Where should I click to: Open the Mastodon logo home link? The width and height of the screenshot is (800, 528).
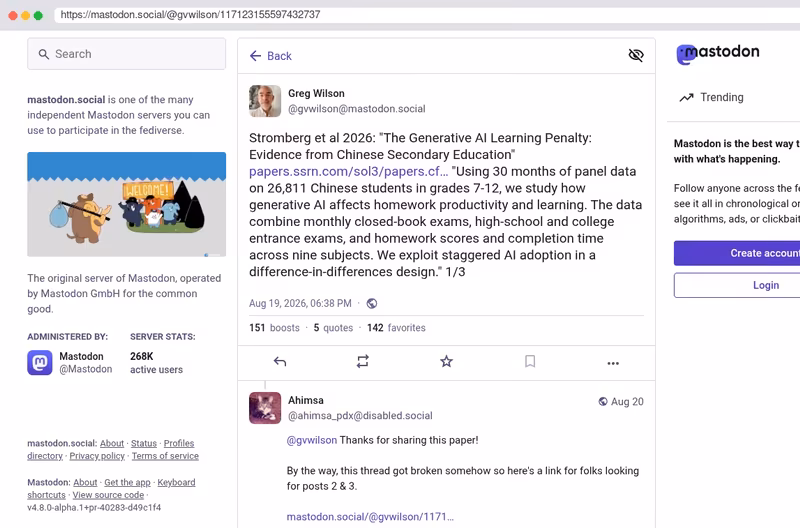click(x=718, y=53)
